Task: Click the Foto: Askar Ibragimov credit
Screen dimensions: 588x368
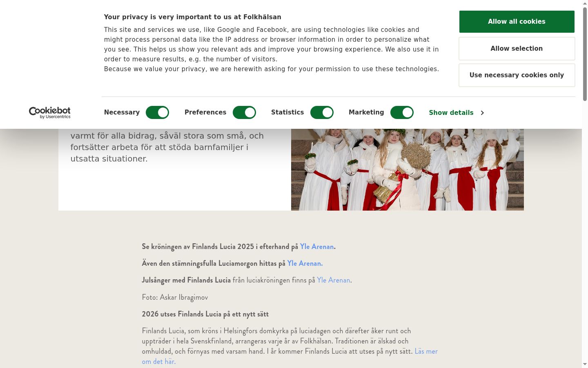Action: [175, 297]
